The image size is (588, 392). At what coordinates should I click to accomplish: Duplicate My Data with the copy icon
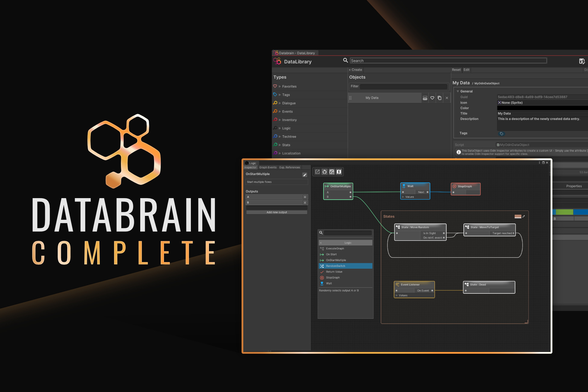click(x=439, y=98)
